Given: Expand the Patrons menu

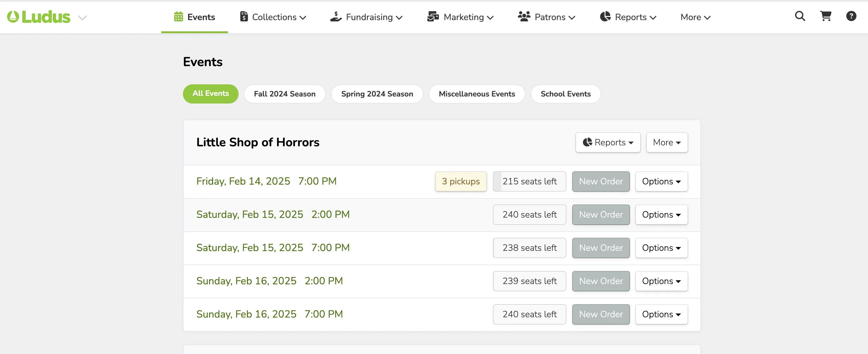Looking at the screenshot, I should (x=547, y=17).
